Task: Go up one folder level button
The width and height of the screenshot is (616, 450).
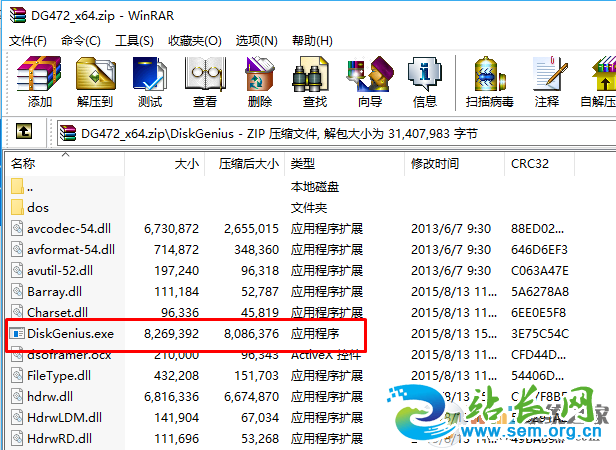Action: click(x=24, y=132)
